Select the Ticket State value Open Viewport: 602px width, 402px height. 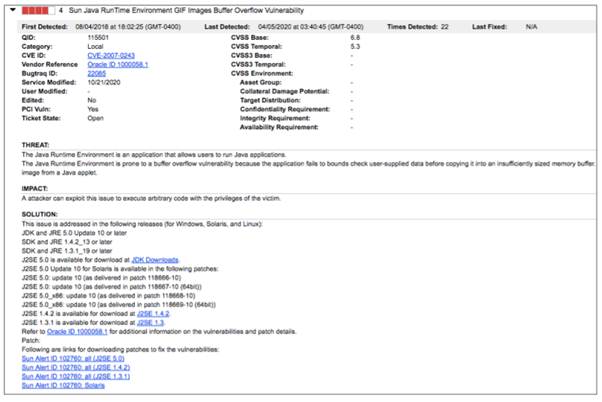click(95, 118)
